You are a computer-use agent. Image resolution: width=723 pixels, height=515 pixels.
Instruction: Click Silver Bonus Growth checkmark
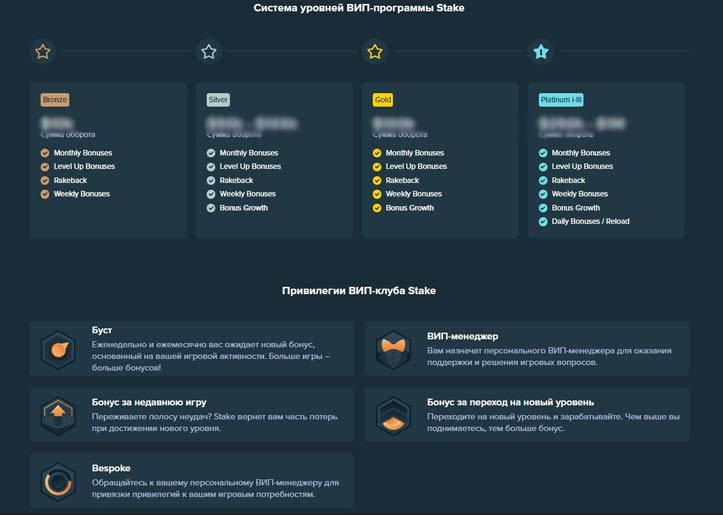tap(211, 208)
